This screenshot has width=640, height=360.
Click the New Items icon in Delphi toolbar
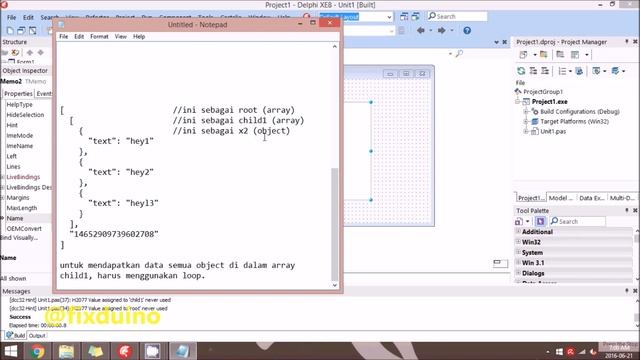[10, 31]
